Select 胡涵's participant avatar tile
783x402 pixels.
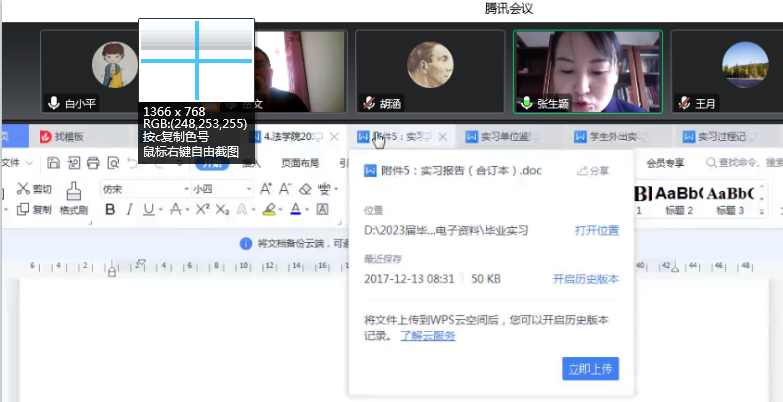pos(430,71)
